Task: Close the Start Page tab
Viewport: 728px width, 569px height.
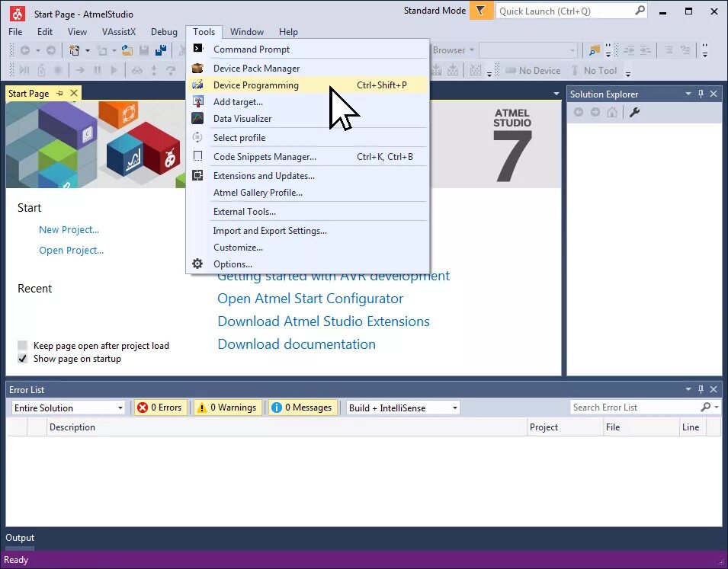Action: click(74, 93)
